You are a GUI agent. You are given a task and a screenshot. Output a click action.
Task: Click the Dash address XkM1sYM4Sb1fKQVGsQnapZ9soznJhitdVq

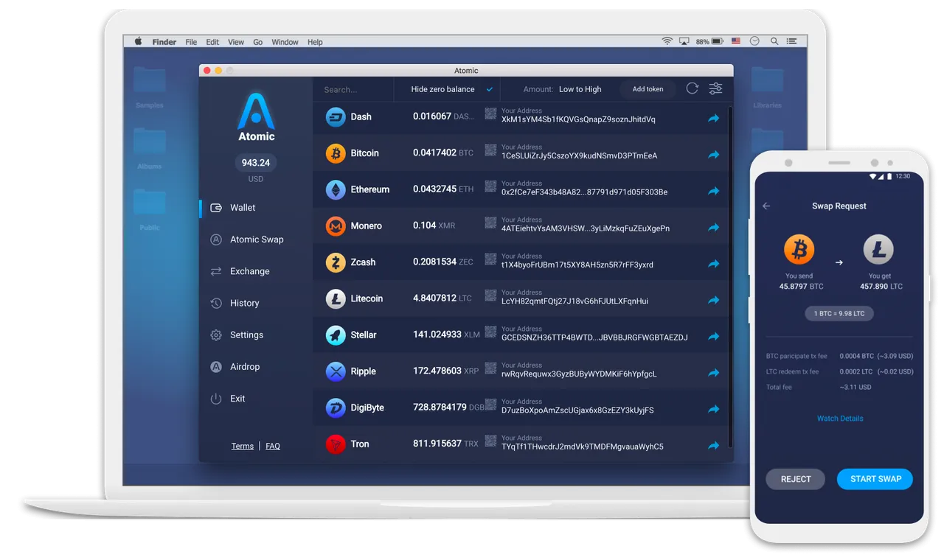[578, 119]
